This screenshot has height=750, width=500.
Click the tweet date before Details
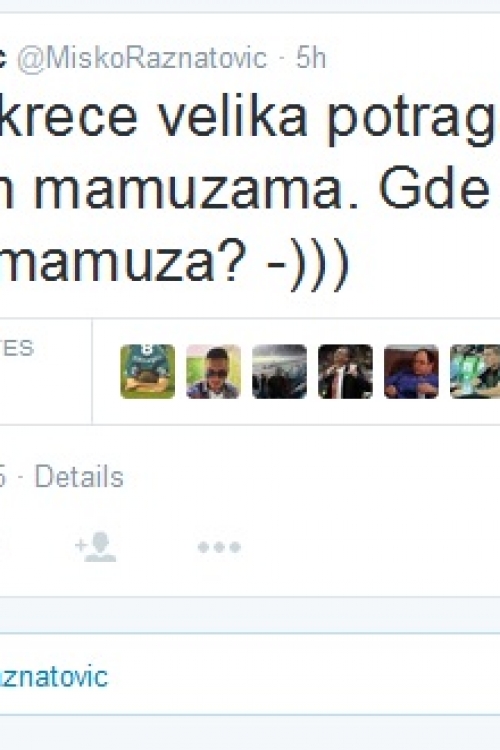pos(3,477)
